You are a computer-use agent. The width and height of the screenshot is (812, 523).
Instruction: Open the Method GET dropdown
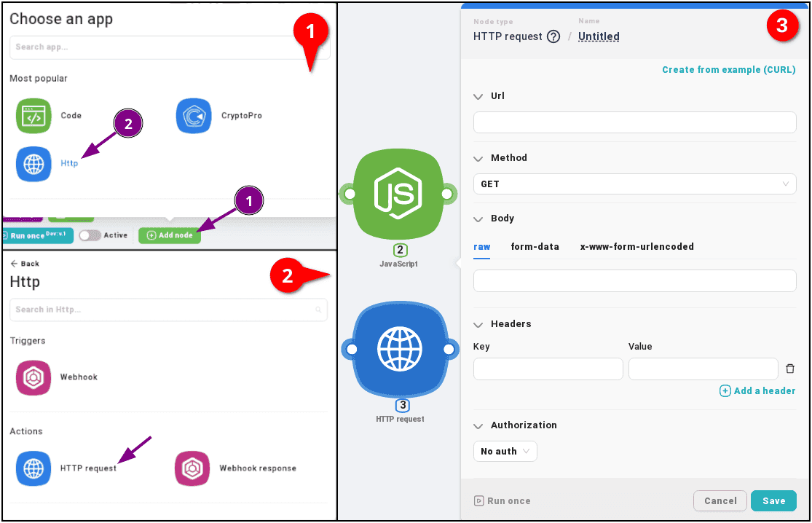[x=634, y=184]
